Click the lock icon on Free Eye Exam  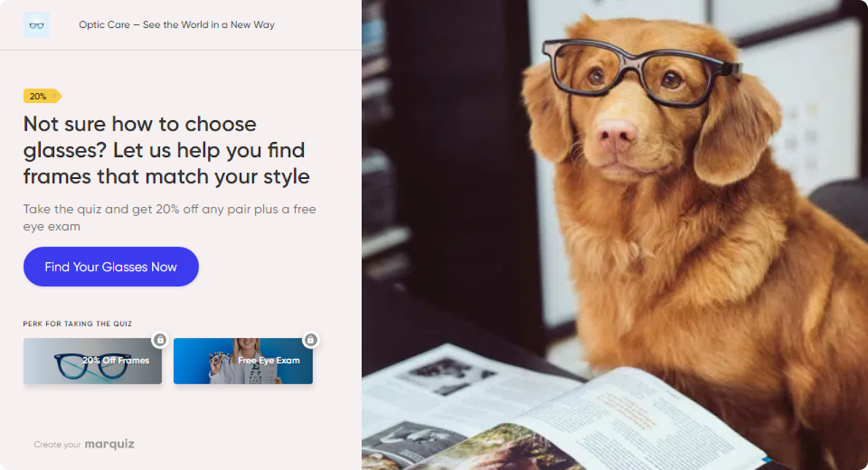pyautogui.click(x=310, y=340)
